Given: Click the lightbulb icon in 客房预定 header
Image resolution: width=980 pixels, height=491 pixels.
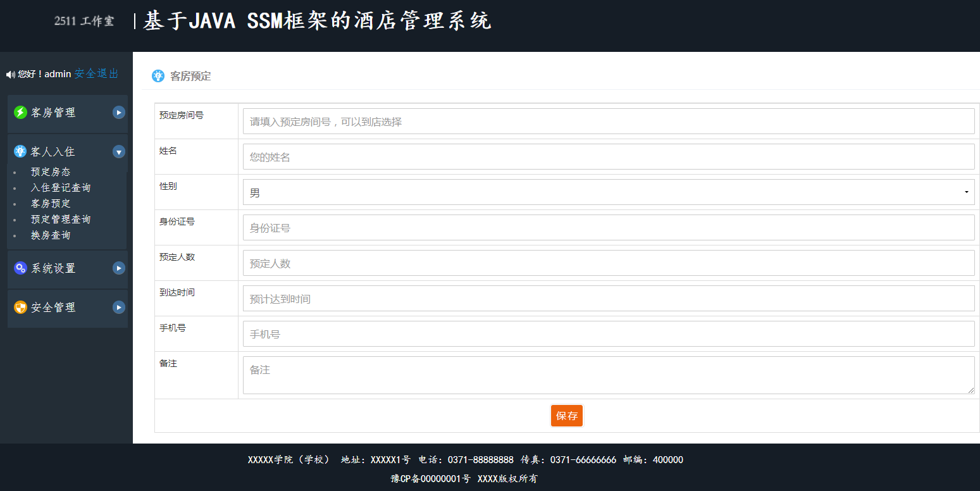Looking at the screenshot, I should (158, 76).
